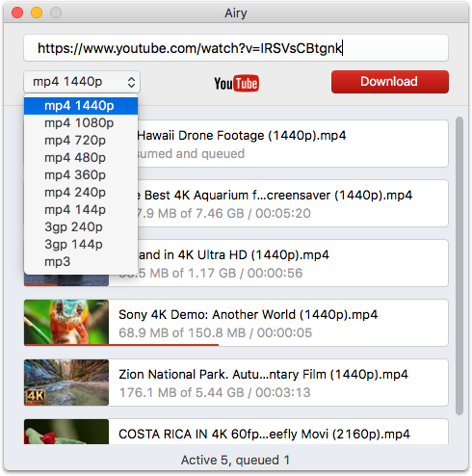Select 3gp 144p format option
The width and height of the screenshot is (472, 476).
pyautogui.click(x=81, y=245)
